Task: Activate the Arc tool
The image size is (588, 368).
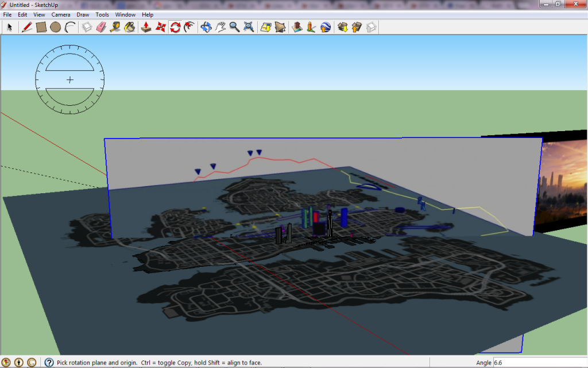Action: (x=69, y=27)
